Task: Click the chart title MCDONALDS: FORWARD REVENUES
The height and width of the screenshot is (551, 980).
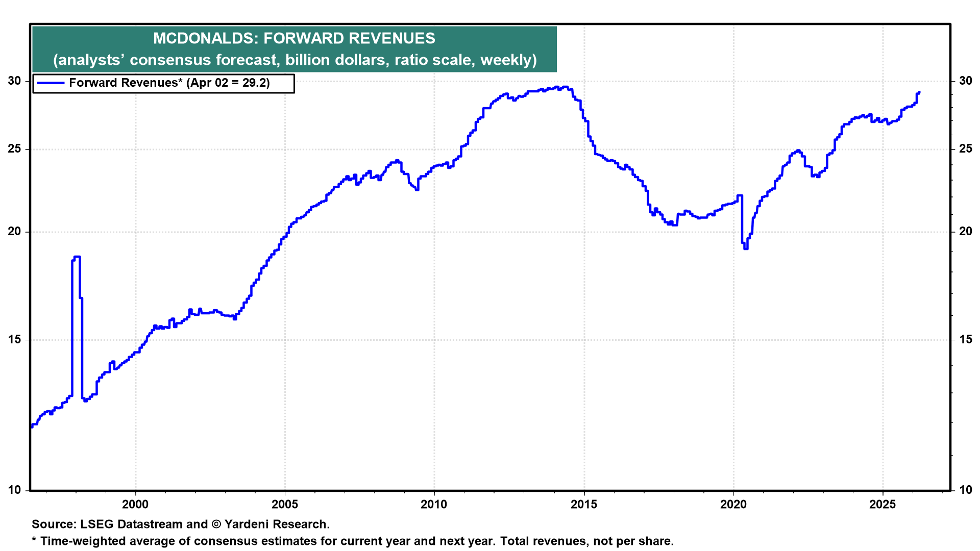Action: 294,38
